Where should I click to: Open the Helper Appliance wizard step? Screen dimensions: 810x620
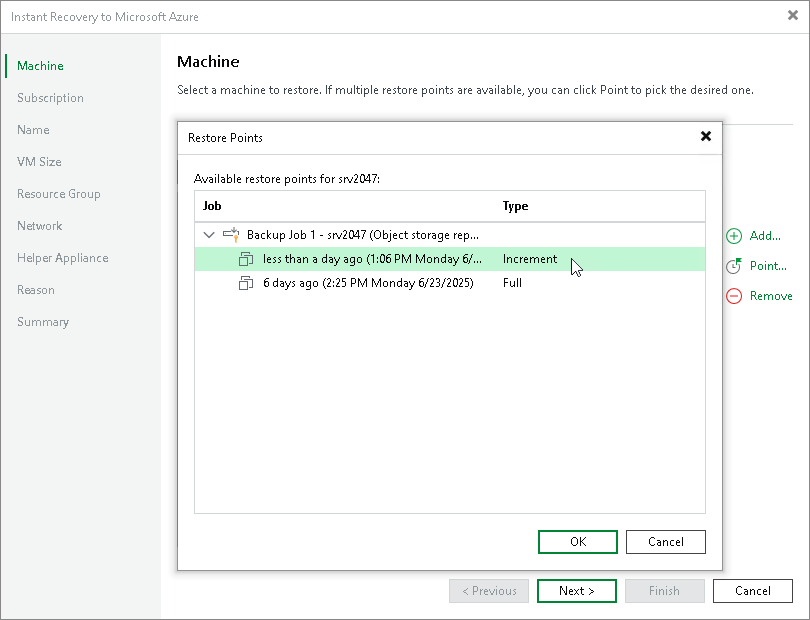tap(63, 258)
